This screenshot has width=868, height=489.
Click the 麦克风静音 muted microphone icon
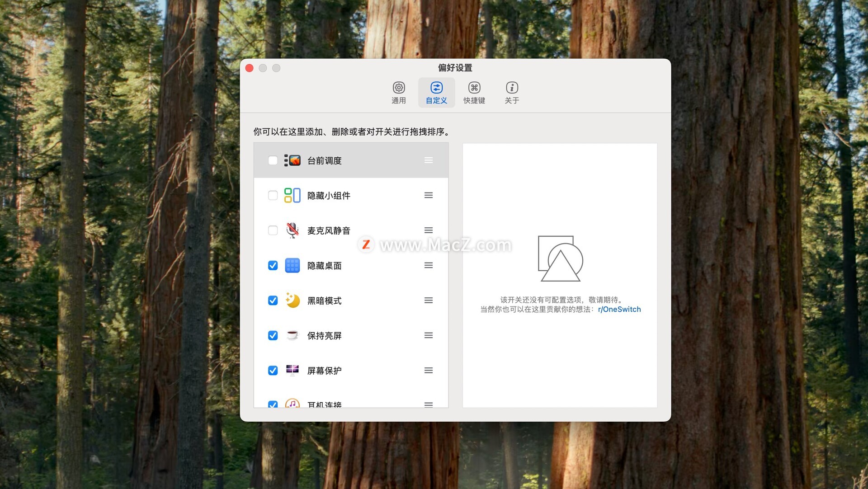click(292, 230)
